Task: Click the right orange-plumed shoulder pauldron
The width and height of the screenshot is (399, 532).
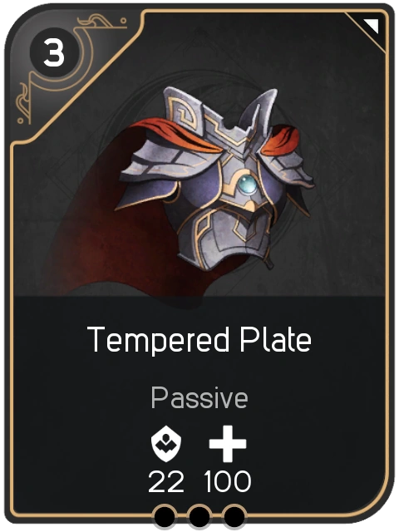Action: click(285, 156)
